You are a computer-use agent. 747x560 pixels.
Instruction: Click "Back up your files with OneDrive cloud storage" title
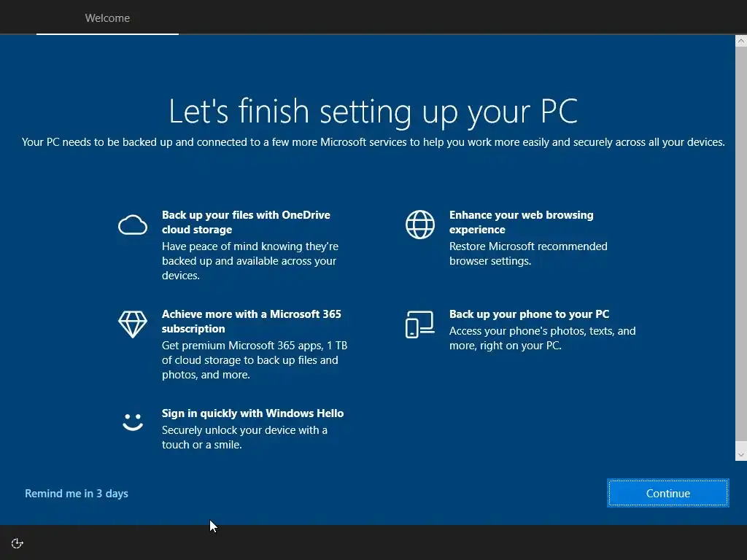[x=246, y=222]
